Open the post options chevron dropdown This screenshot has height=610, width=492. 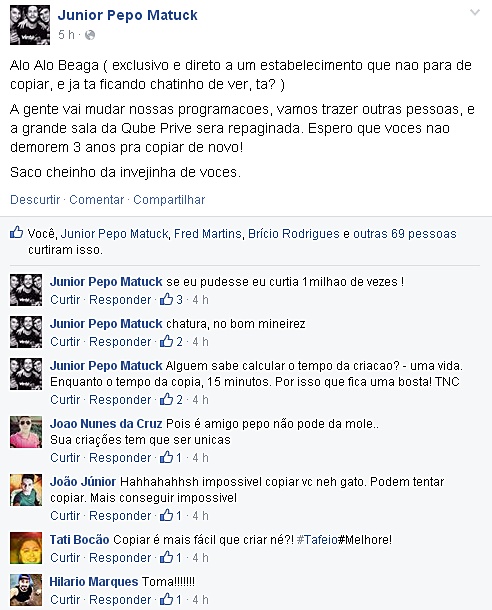tap(474, 13)
